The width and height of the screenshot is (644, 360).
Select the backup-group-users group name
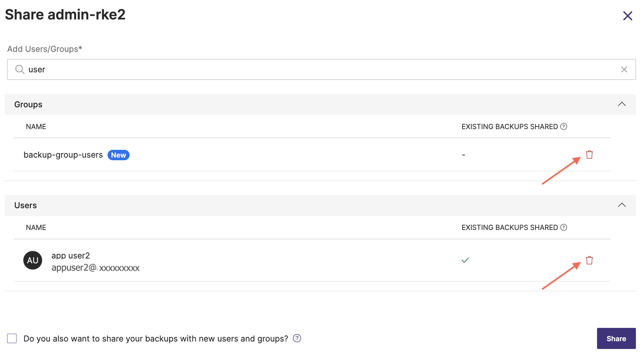[63, 155]
